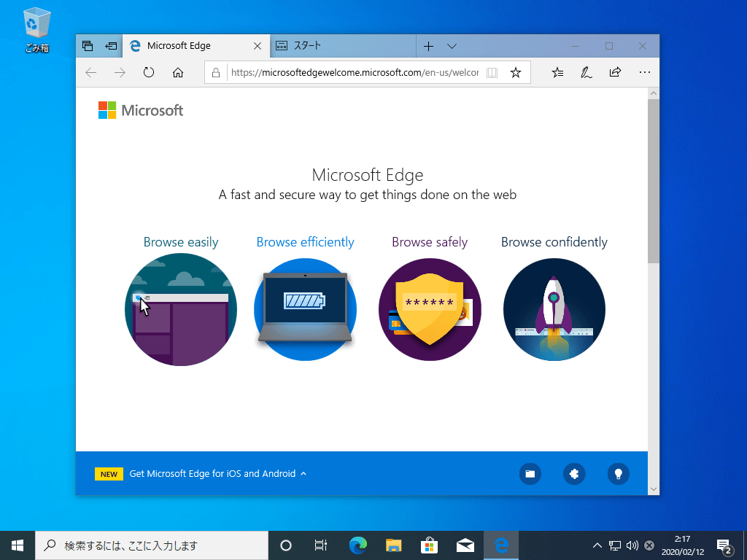Click the page scroll up arrow

654,93
